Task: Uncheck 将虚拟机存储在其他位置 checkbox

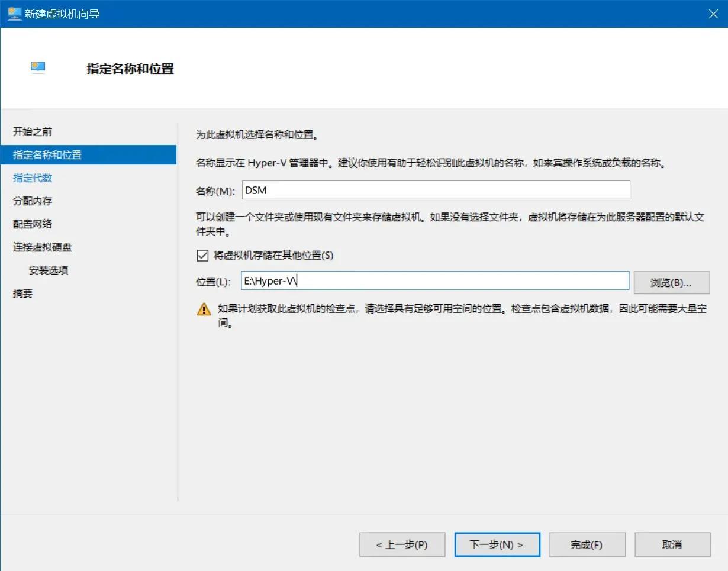Action: [x=202, y=256]
